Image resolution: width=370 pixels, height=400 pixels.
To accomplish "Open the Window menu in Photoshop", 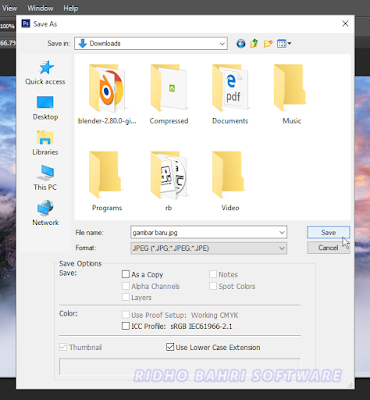I will click(40, 8).
